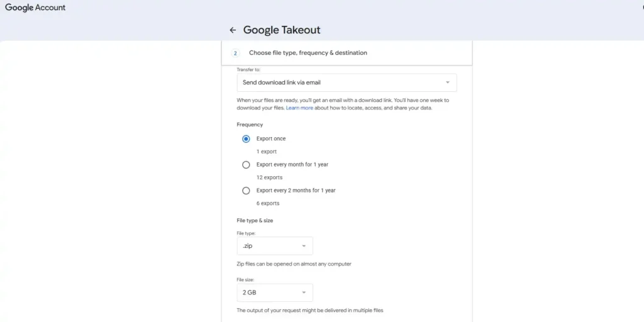This screenshot has width=644, height=322.
Task: Click 'Zip files can be opened' description
Action: 294,264
